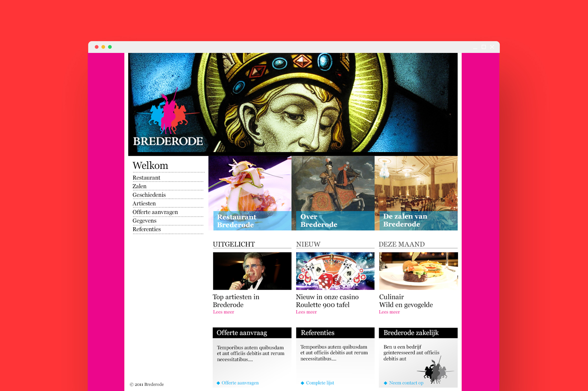
Task: Open Offerte aanvragen in the sidebar menu
Action: (x=155, y=212)
